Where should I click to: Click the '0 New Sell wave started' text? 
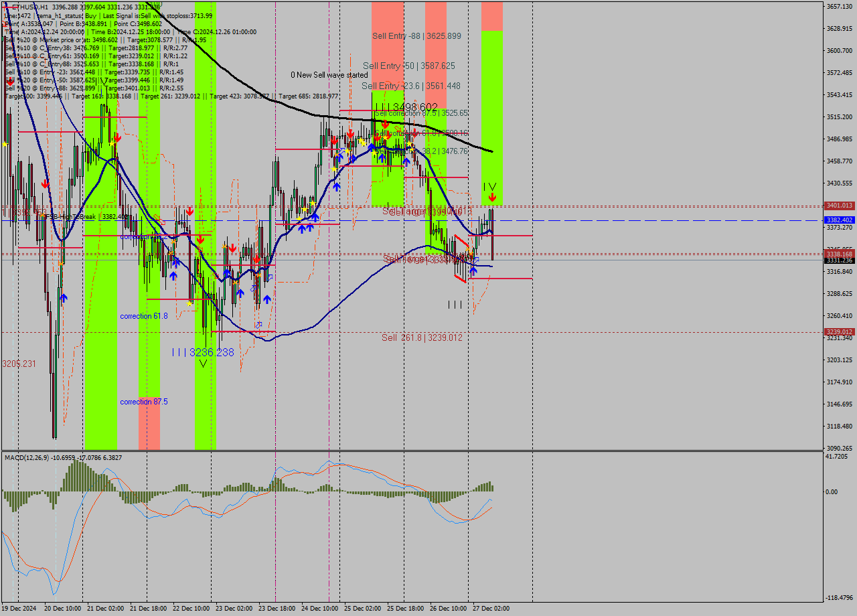(329, 75)
